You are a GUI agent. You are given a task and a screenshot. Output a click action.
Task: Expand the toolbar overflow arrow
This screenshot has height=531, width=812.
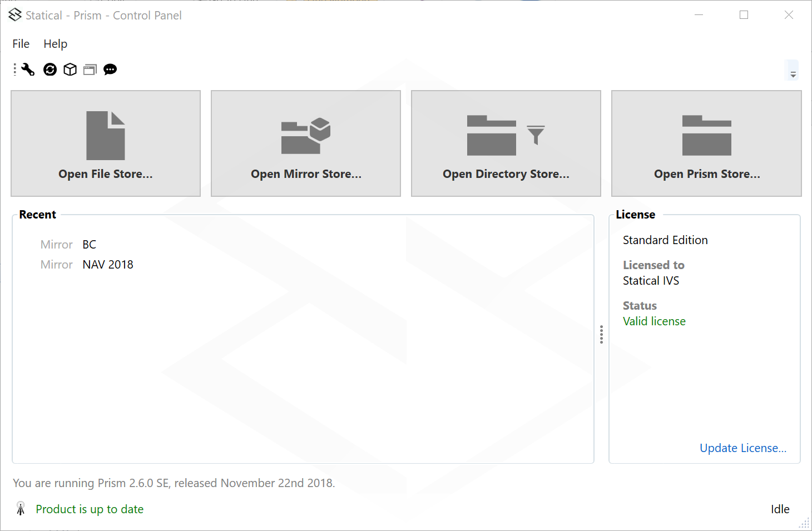click(793, 71)
